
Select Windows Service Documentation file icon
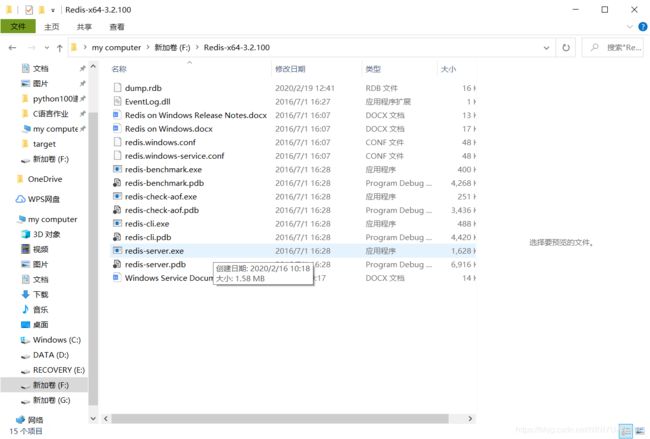tap(117, 278)
